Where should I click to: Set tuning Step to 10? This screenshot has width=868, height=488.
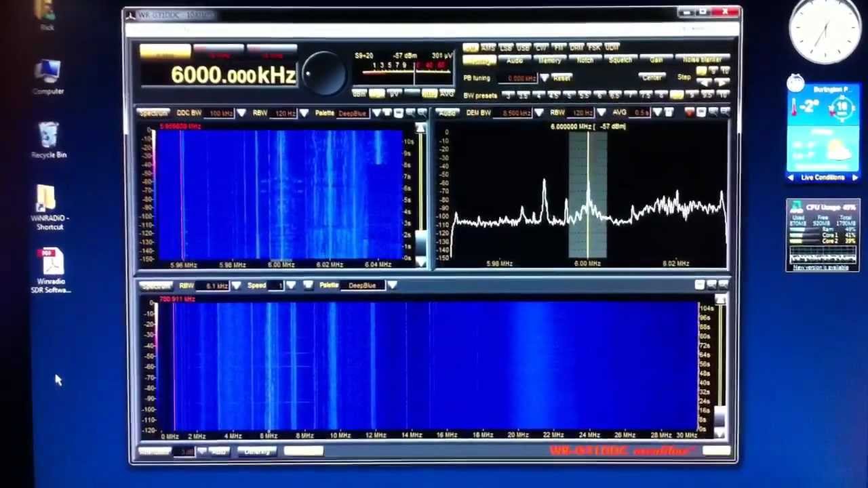coord(725,70)
